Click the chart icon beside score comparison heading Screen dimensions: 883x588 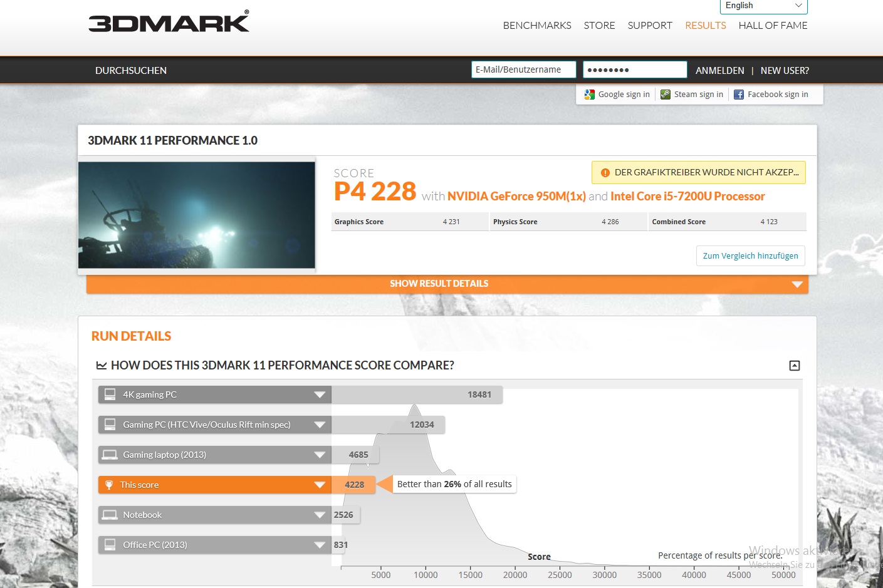click(102, 365)
